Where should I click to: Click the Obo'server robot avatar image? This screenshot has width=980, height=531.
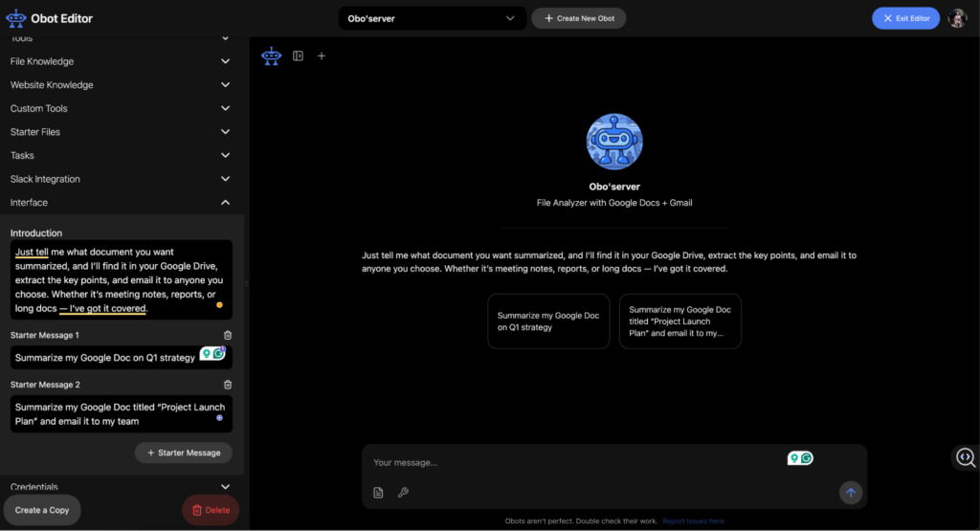(x=614, y=142)
